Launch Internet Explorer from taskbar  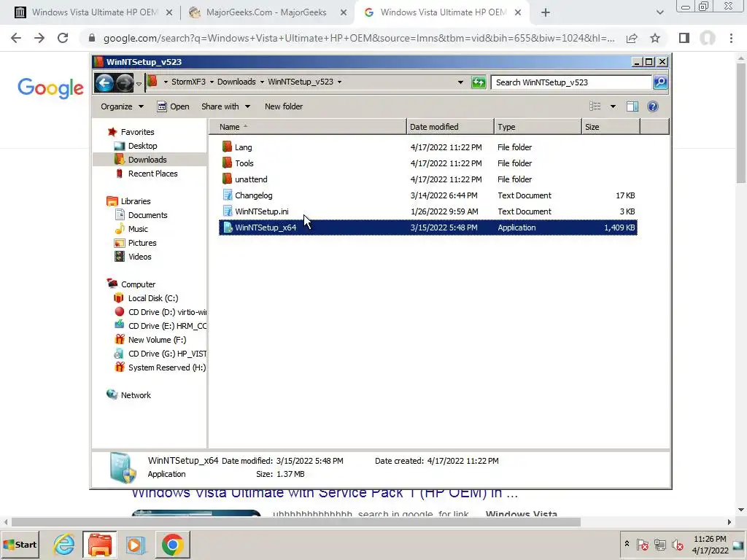[x=64, y=544]
